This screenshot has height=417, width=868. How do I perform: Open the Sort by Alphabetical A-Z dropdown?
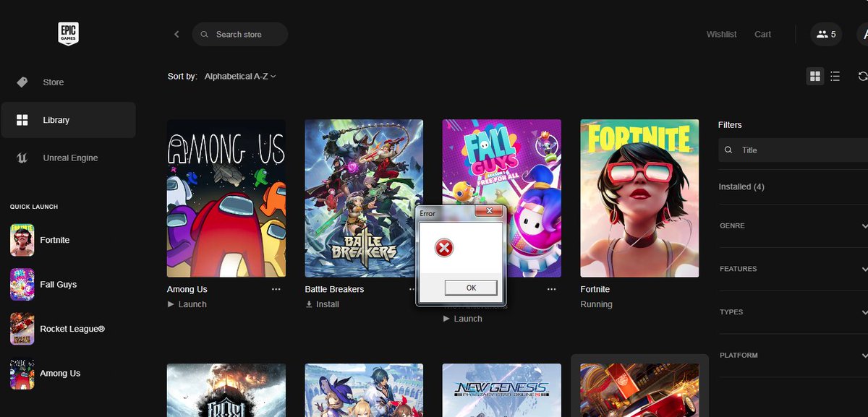click(240, 76)
